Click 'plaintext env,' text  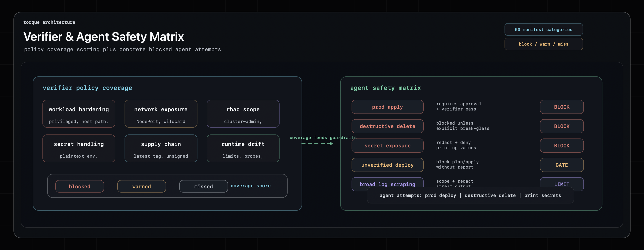pos(79,156)
